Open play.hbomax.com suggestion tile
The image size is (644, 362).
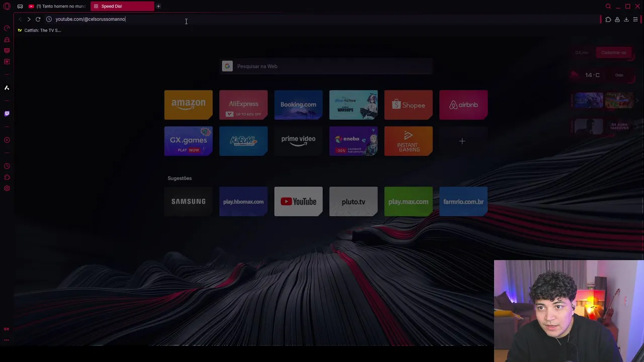tap(244, 202)
